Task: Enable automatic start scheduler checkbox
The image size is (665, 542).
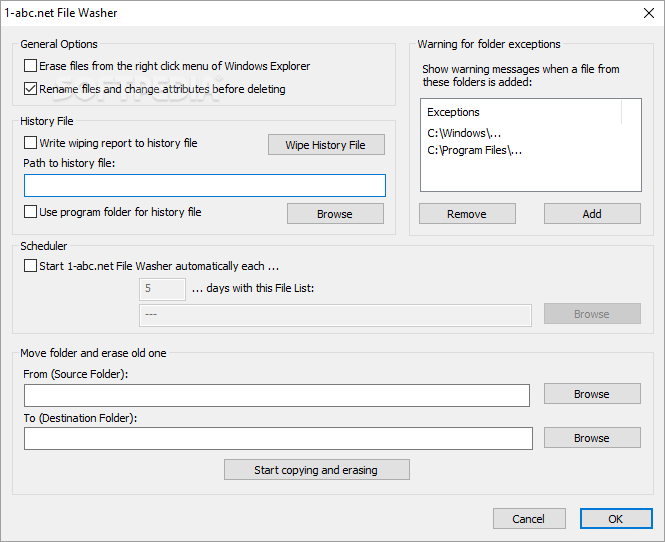Action: [x=31, y=265]
